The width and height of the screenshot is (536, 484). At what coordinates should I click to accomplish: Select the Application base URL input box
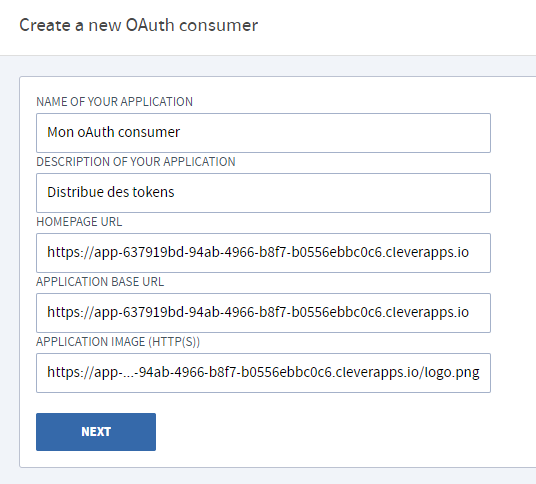coord(263,313)
